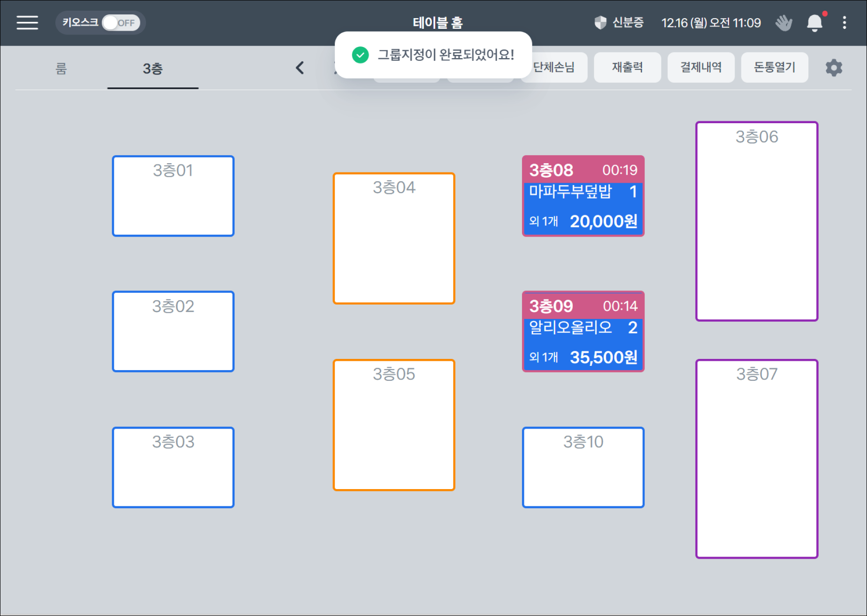The height and width of the screenshot is (616, 867).
Task: Open table 3층09 with 35,500원 order
Action: pyautogui.click(x=583, y=331)
